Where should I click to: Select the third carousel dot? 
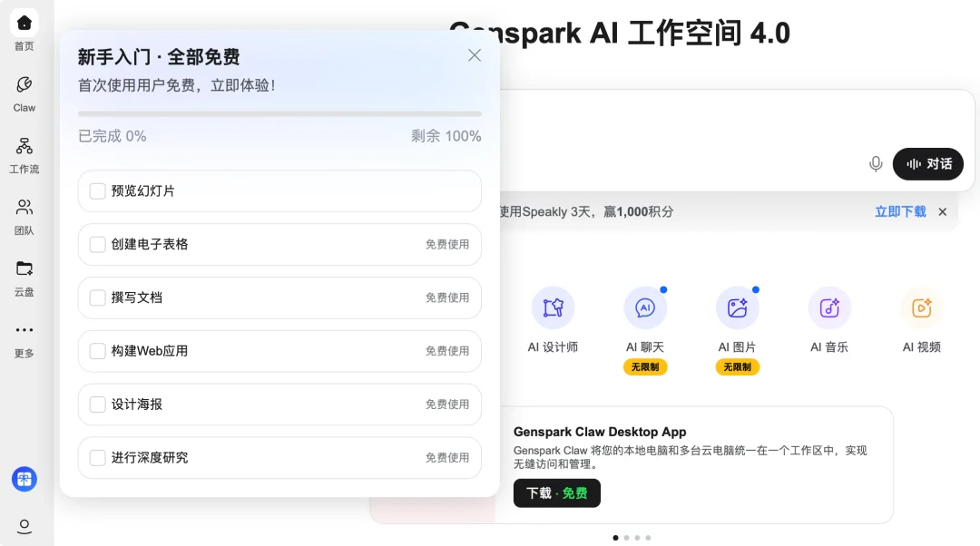pos(638,537)
